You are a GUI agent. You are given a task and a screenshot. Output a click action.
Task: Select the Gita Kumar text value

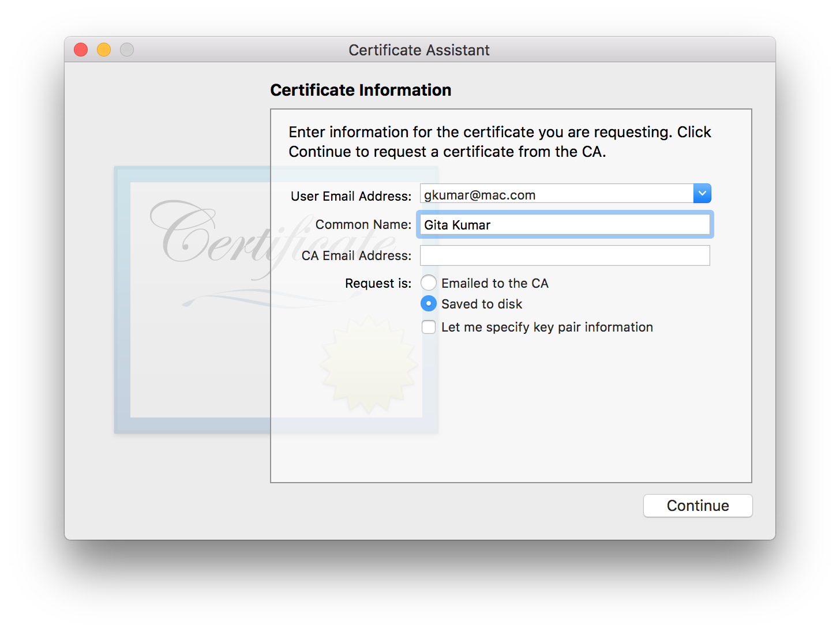pyautogui.click(x=456, y=225)
